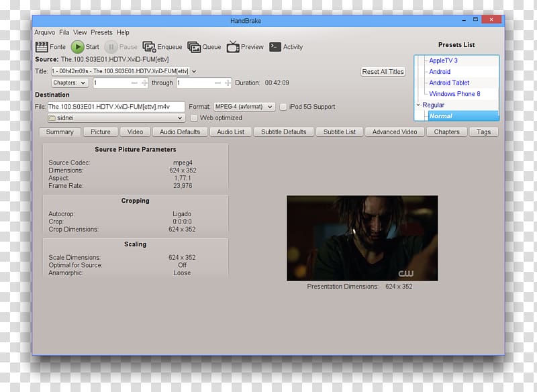Switch to the Video tab
Viewport: 537px width, 392px height.
click(136, 132)
